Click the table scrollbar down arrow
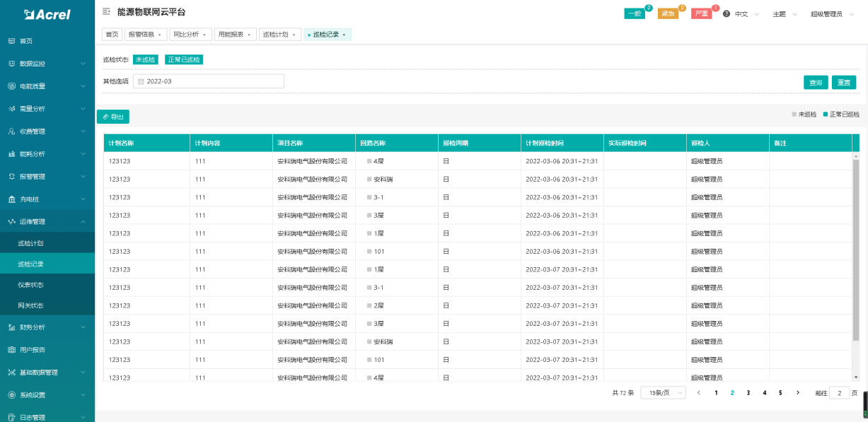Screen dimensions: 868x422 (855, 377)
